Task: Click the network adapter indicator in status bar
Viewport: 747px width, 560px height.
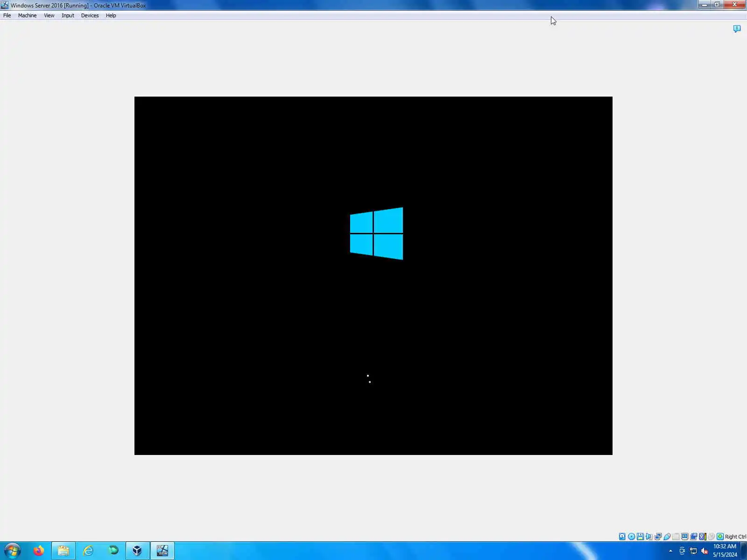Action: coord(658,537)
